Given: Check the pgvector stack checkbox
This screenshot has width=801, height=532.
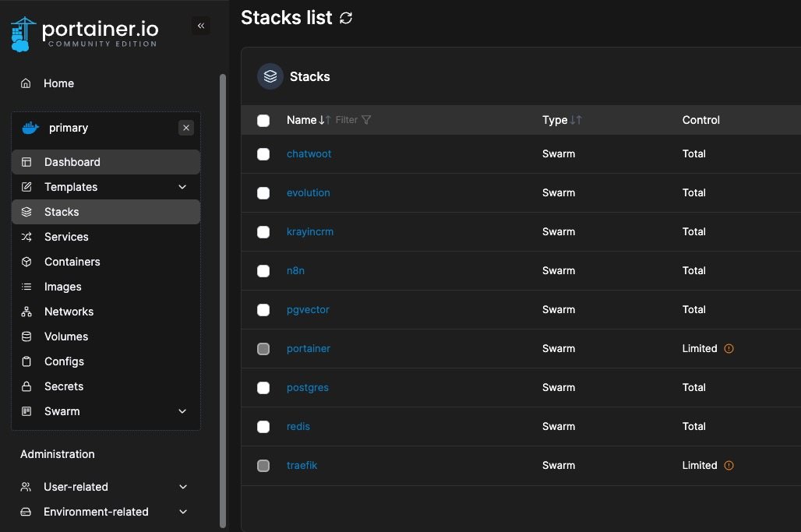Looking at the screenshot, I should (263, 310).
